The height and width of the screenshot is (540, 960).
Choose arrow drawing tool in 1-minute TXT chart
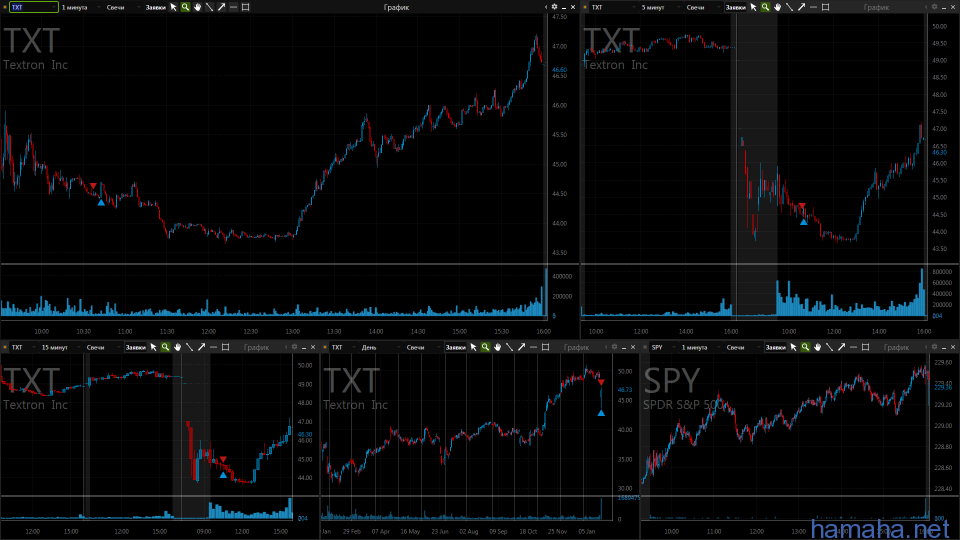(x=221, y=7)
